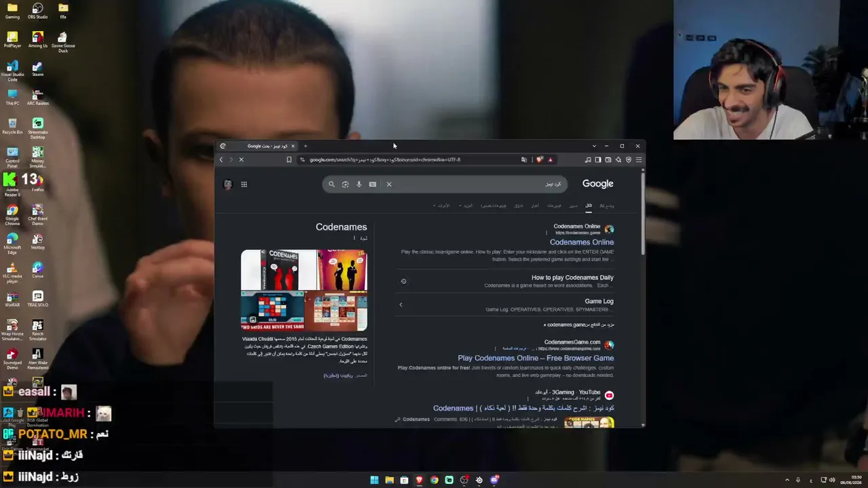The height and width of the screenshot is (488, 868).
Task: Click the browser back arrow
Action: [221, 160]
